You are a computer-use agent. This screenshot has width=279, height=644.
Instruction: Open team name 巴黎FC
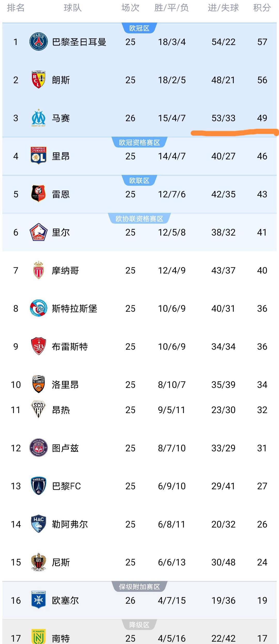pos(66,486)
